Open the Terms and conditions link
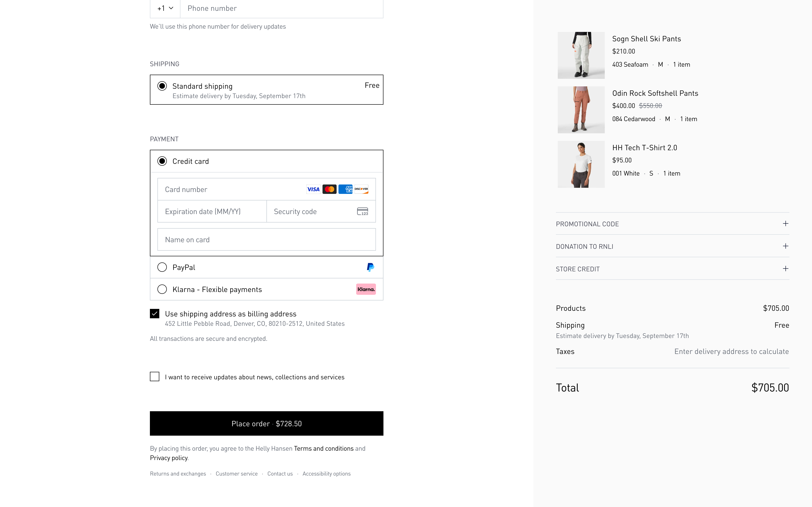812x507 pixels. coord(324,448)
